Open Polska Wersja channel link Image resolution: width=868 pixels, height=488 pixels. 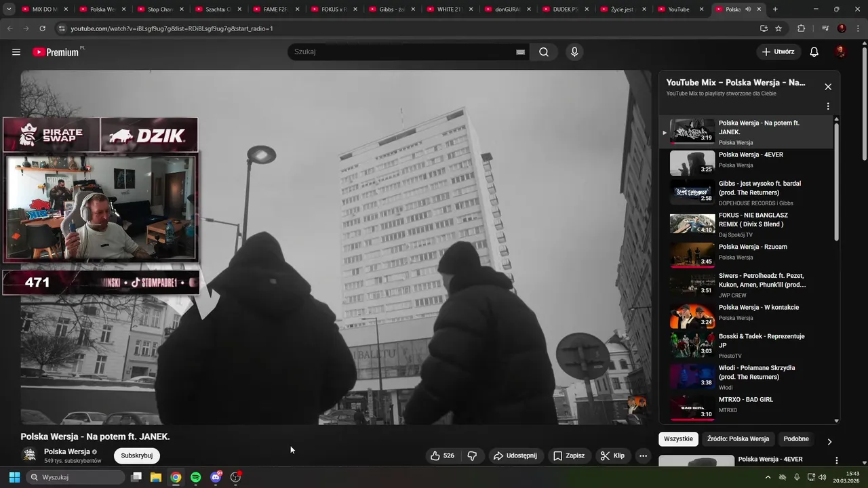[x=67, y=451]
